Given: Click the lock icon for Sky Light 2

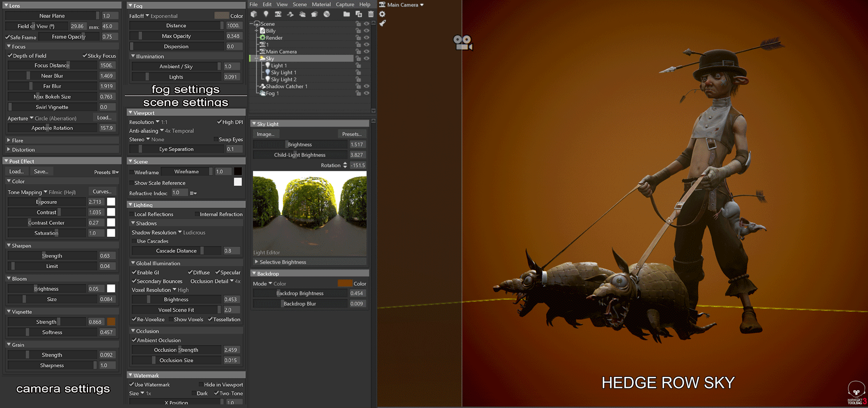Looking at the screenshot, I should [358, 79].
